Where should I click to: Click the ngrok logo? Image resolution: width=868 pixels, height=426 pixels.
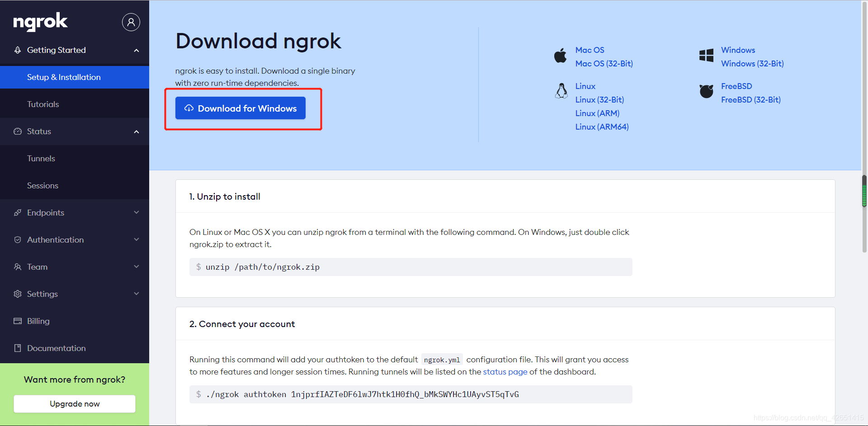click(40, 22)
